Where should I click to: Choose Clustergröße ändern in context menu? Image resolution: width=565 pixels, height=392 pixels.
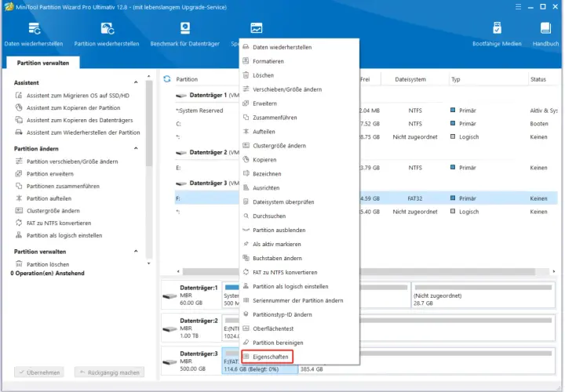299,145
